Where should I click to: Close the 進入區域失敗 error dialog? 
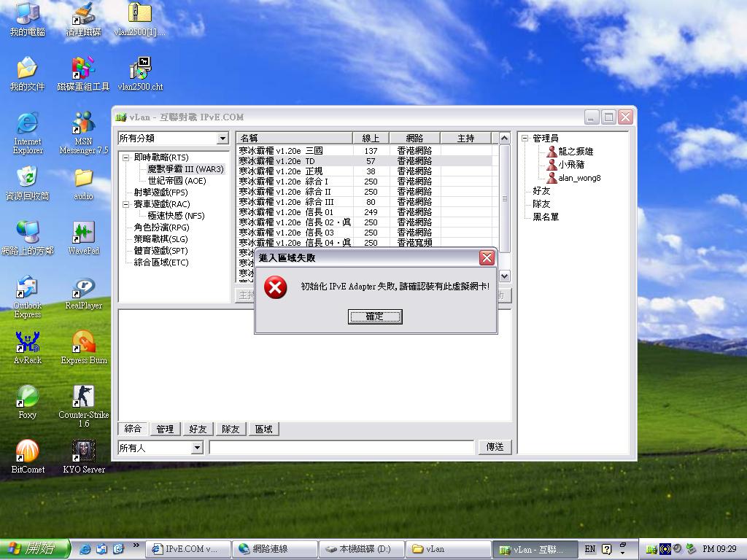(487, 257)
